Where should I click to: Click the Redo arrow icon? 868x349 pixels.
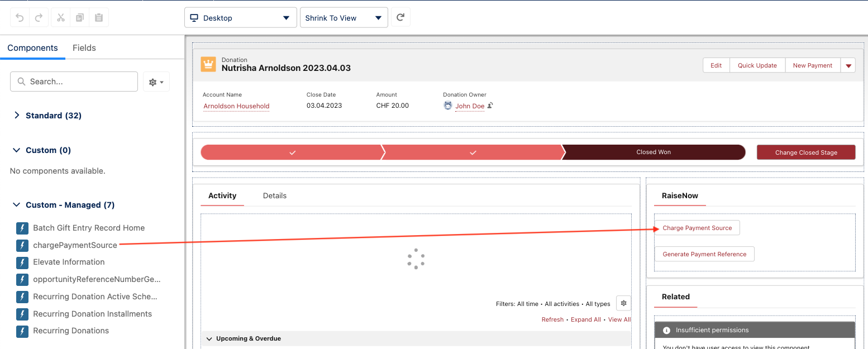[x=39, y=18]
